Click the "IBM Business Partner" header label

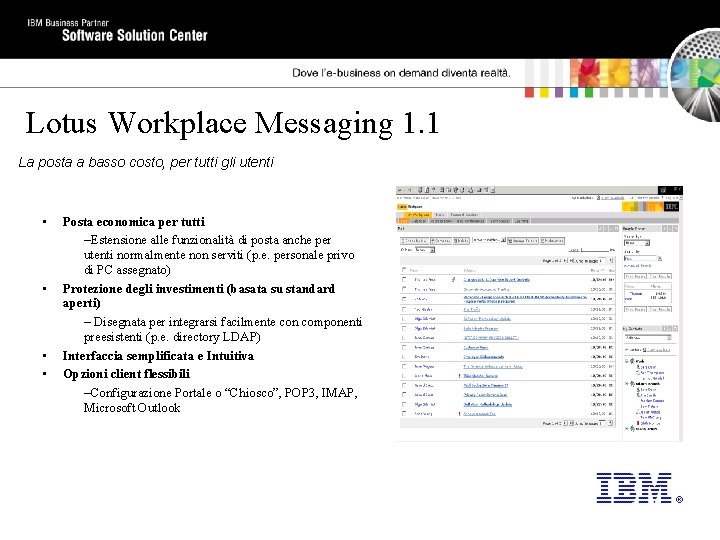68,22
